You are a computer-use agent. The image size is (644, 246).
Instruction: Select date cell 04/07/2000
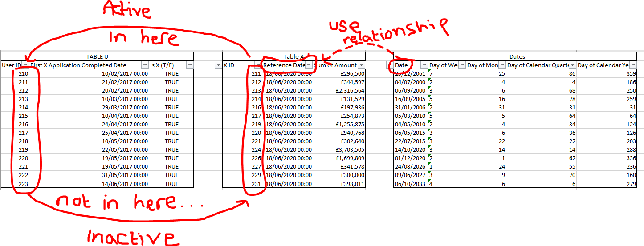tap(411, 82)
